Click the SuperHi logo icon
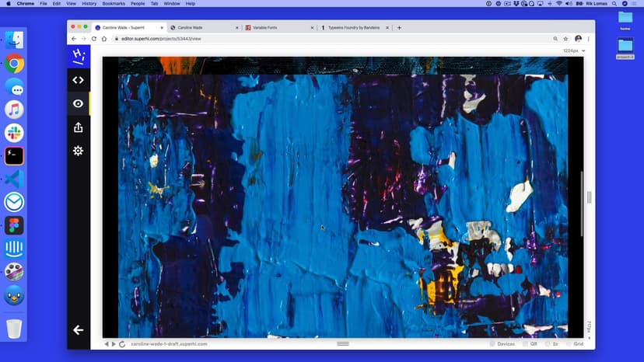The width and height of the screenshot is (644, 362). click(x=78, y=56)
